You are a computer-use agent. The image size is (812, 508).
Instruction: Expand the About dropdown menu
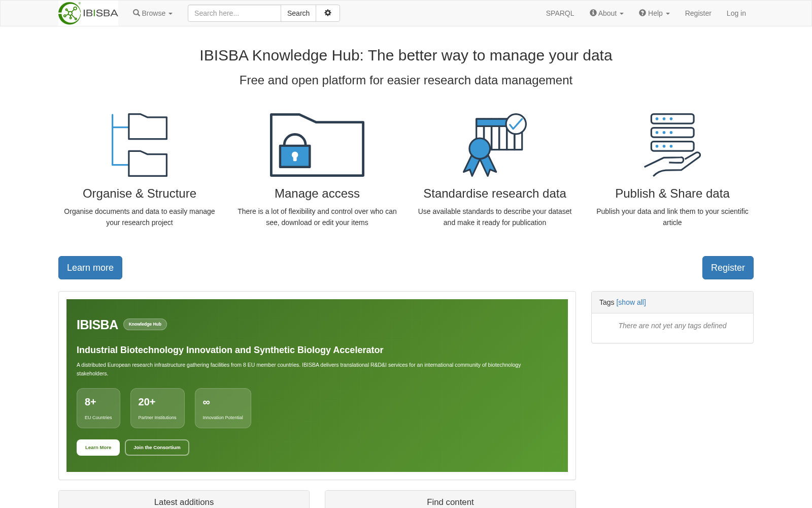606,13
